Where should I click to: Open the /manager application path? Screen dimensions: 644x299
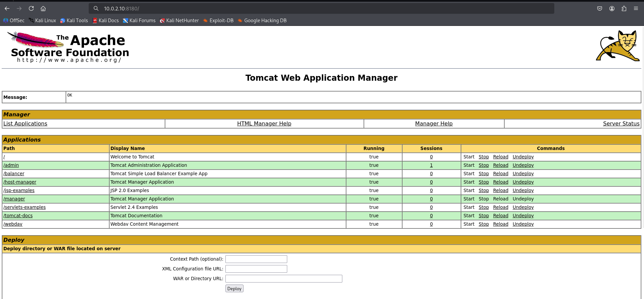pos(14,199)
